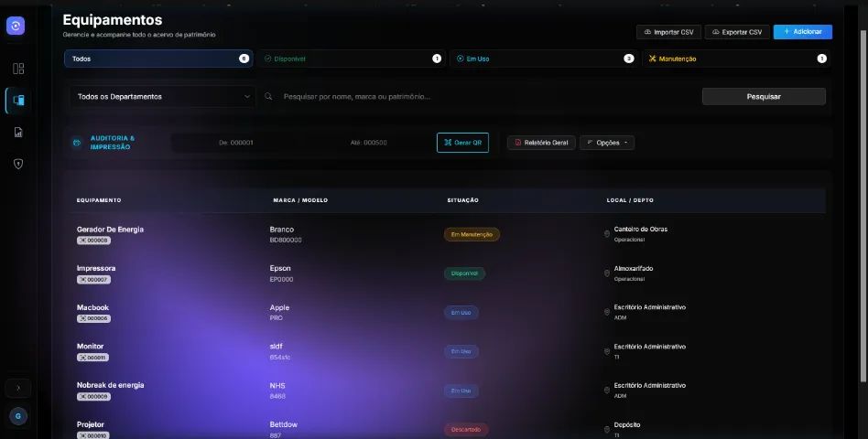Screen dimensions: 868x439
Task: Click the 000007 asset tag badge
Action: pos(93,280)
